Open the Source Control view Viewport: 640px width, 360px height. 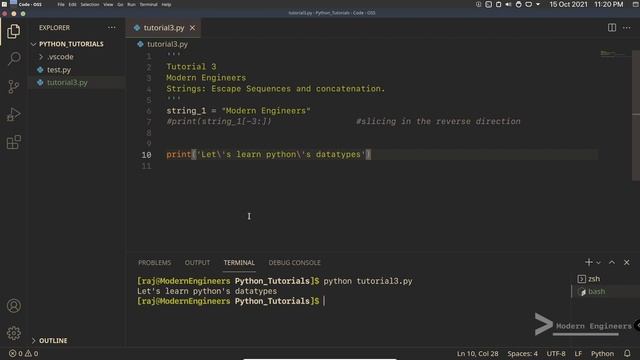[13, 87]
